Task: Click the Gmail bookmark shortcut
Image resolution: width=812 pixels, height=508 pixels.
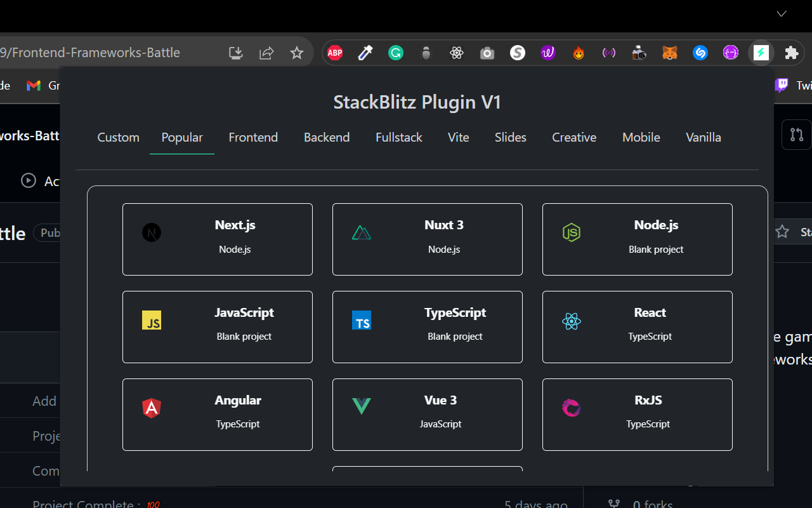Action: pos(33,85)
